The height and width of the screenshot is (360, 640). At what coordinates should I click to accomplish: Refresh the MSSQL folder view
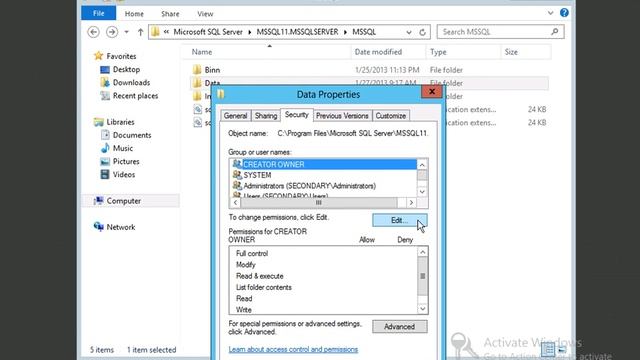[x=422, y=32]
